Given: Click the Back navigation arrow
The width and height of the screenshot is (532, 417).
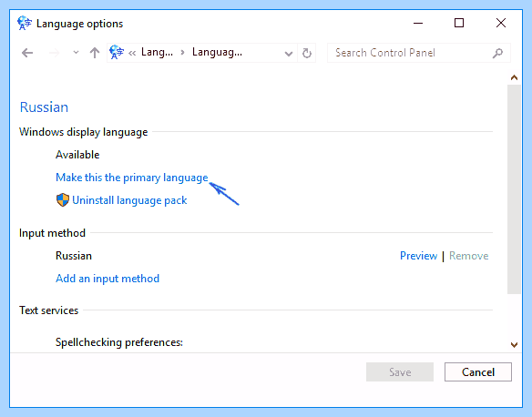Looking at the screenshot, I should click(x=27, y=53).
